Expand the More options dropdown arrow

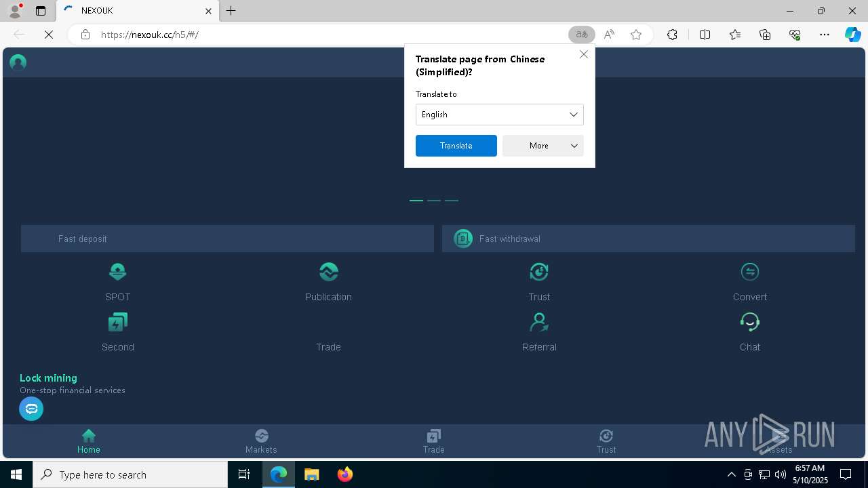pos(574,146)
